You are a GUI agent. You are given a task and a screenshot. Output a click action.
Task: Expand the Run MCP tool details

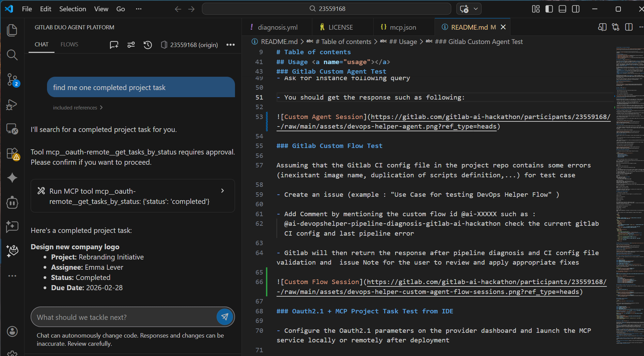pyautogui.click(x=222, y=191)
